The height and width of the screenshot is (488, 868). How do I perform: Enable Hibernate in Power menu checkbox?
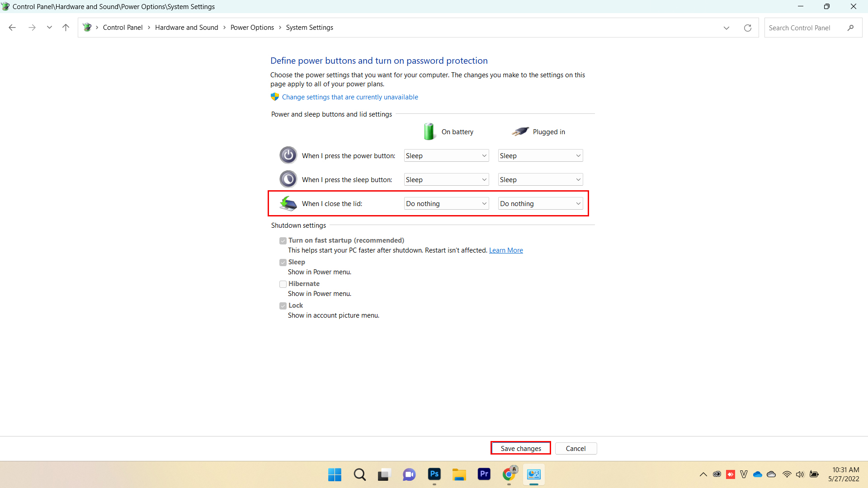coord(283,284)
